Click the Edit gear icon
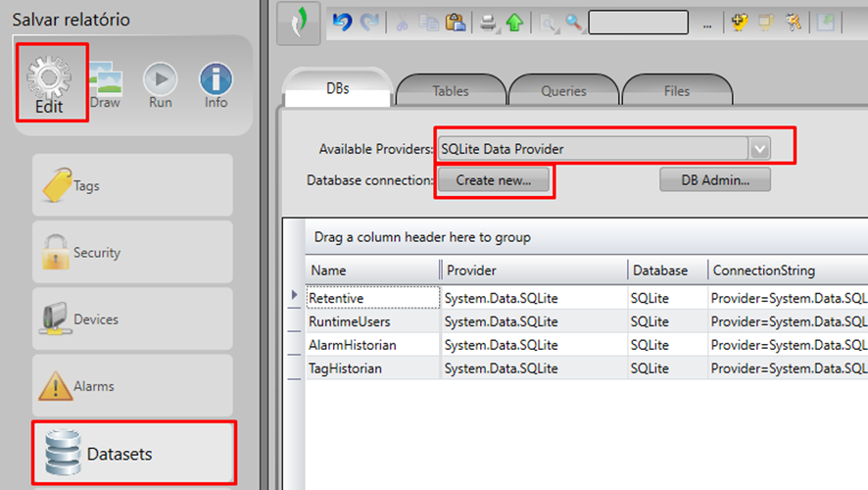The image size is (868, 490). click(50, 75)
